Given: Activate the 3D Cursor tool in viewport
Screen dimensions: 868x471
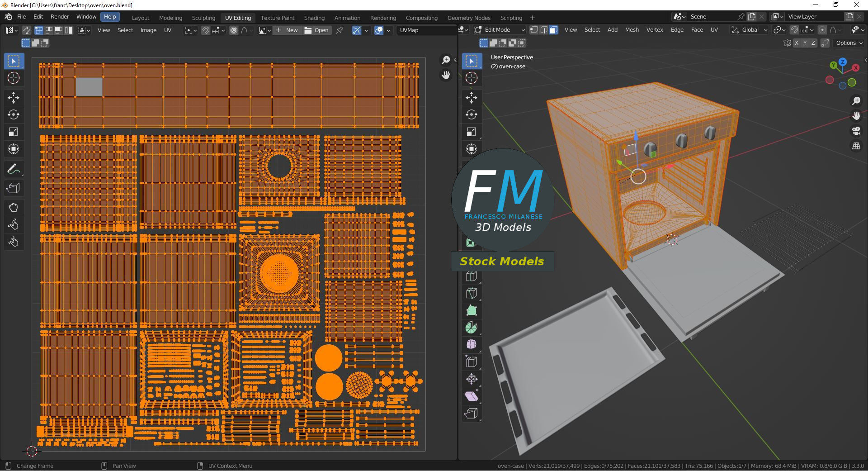Looking at the screenshot, I should click(x=472, y=78).
